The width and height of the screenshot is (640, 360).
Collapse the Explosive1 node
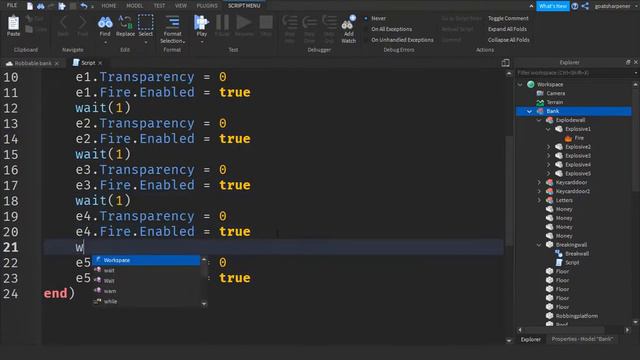[x=548, y=129]
